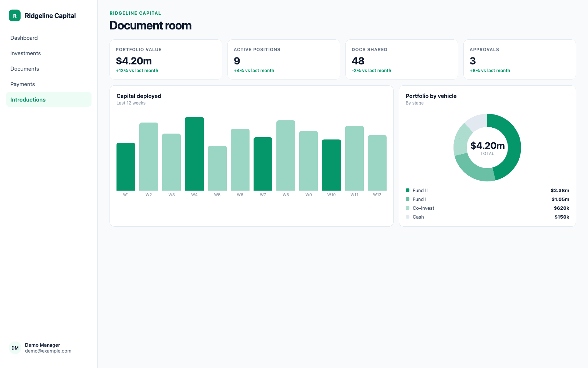Click the W5 bar in the chart
588x368 pixels.
coord(217,168)
